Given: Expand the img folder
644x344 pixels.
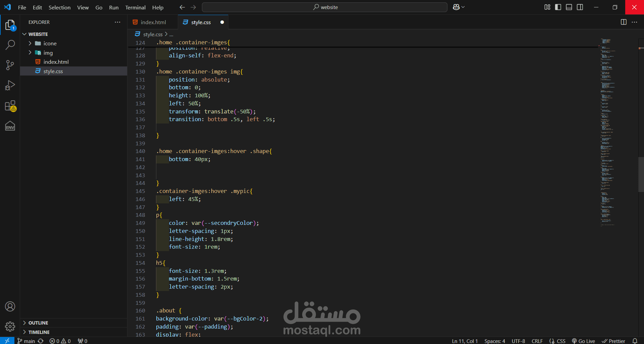Looking at the screenshot, I should (30, 53).
